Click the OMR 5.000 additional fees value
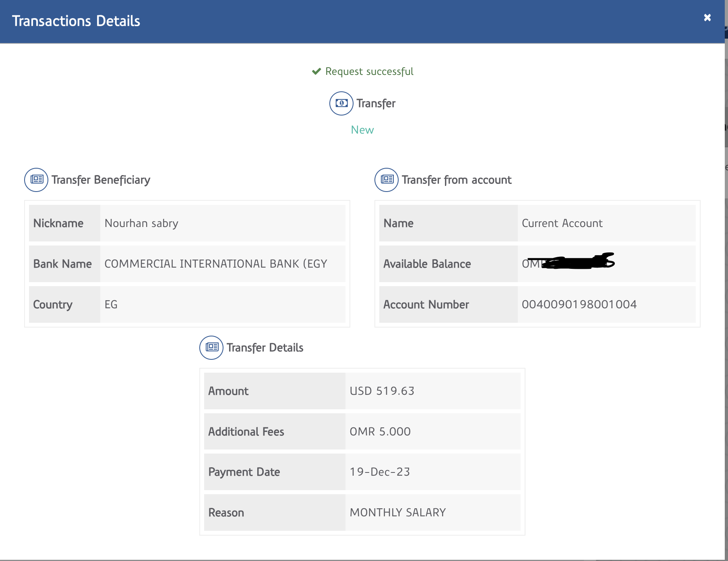This screenshot has height=561, width=728. point(380,432)
